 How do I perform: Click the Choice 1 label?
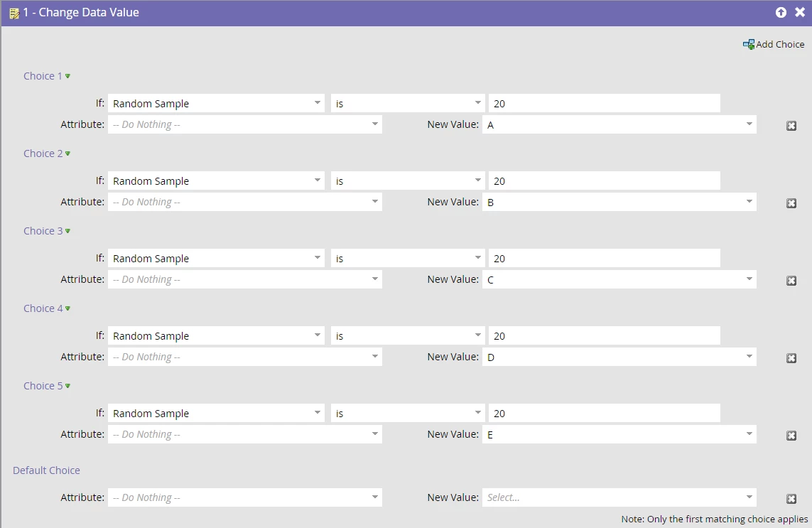pos(43,76)
